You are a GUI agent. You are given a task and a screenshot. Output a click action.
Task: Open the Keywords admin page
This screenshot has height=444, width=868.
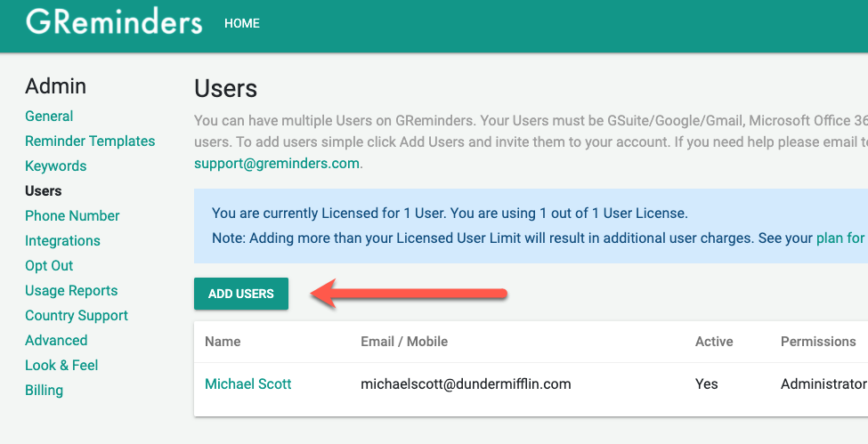(55, 166)
